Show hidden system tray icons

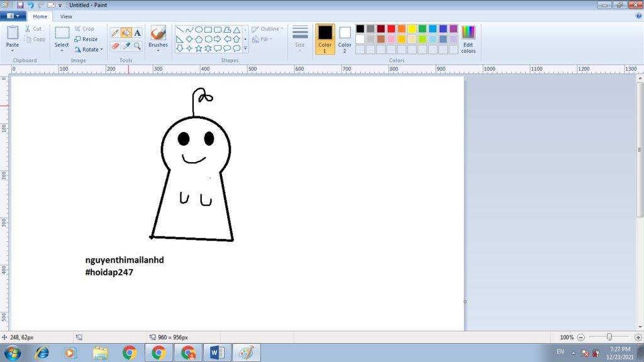point(574,353)
